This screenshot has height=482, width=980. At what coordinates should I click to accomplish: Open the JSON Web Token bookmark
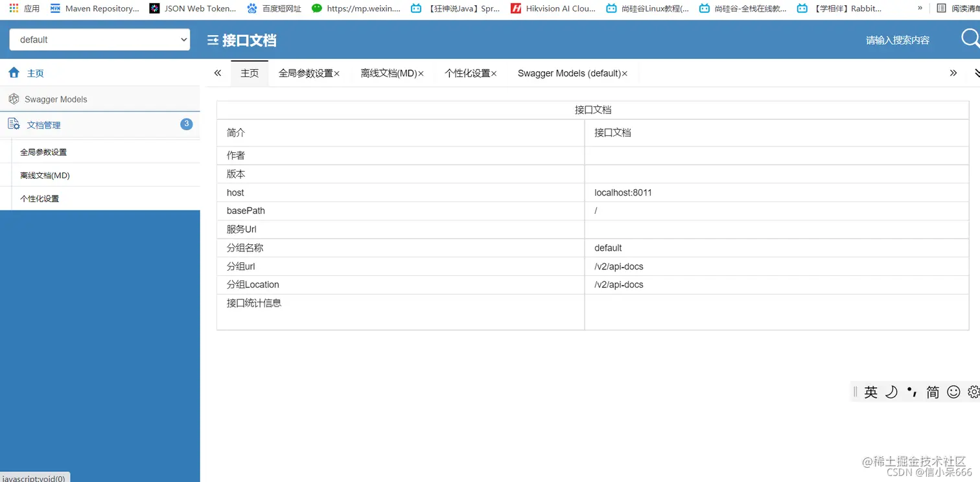pos(193,8)
